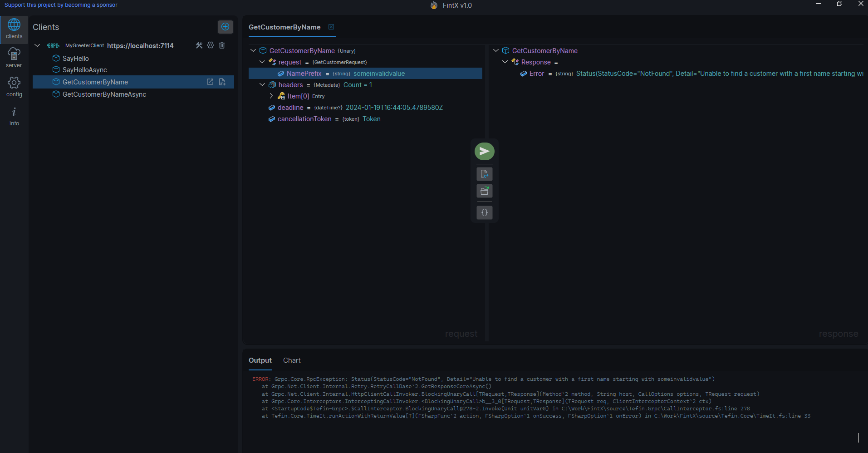
Task: Delete MyGreeterClient using trash icon
Action: 222,45
